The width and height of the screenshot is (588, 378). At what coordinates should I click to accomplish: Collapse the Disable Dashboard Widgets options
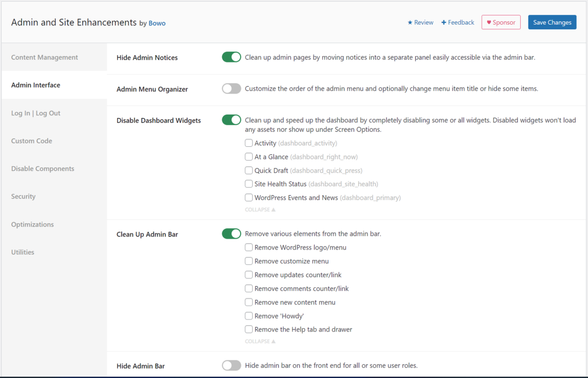click(x=260, y=209)
